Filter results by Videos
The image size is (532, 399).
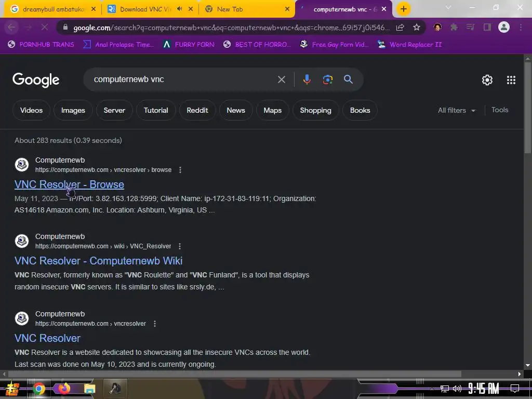click(31, 110)
